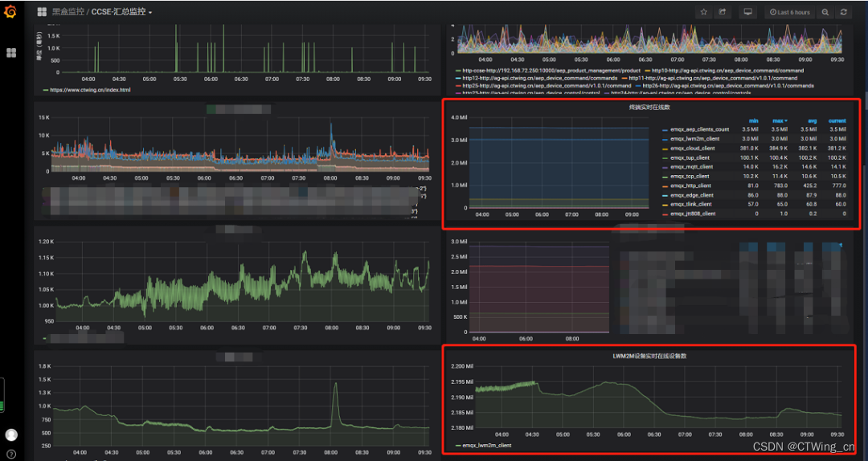Click the 100.4 K max value of emqx_tup_client
Viewport: 868px width, 461px height.
pos(778,157)
